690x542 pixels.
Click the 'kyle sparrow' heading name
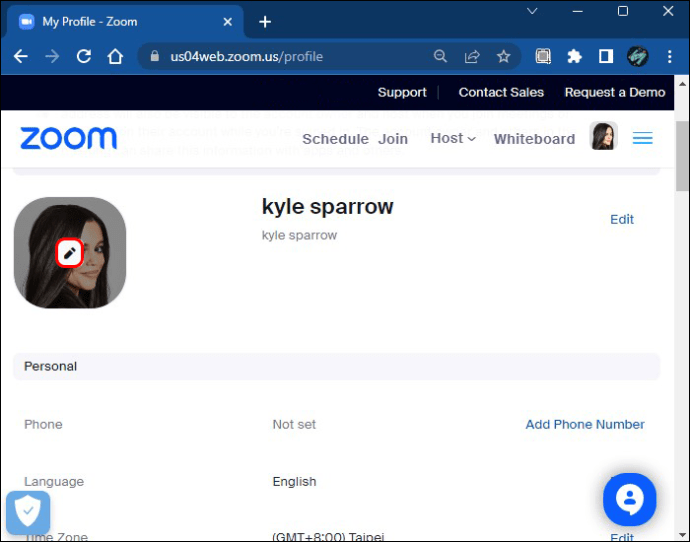[327, 206]
